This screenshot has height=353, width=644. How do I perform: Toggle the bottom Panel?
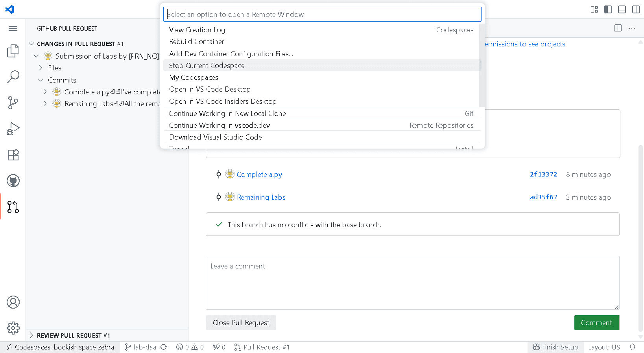click(622, 9)
